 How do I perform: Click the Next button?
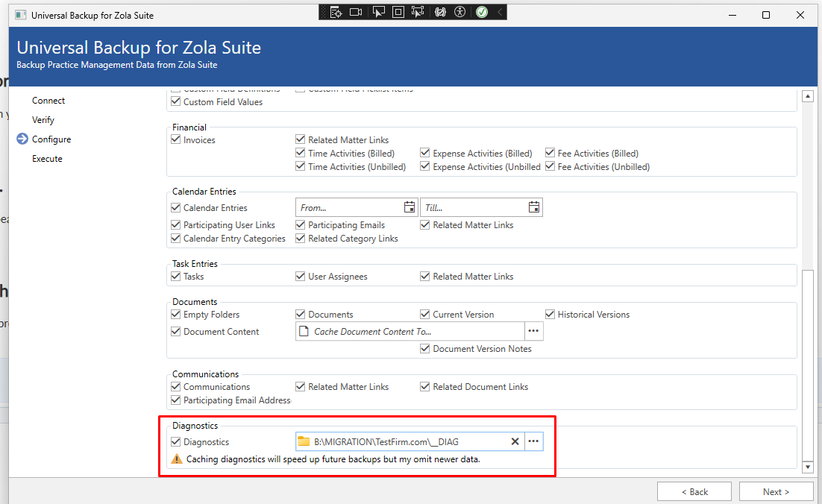[776, 491]
